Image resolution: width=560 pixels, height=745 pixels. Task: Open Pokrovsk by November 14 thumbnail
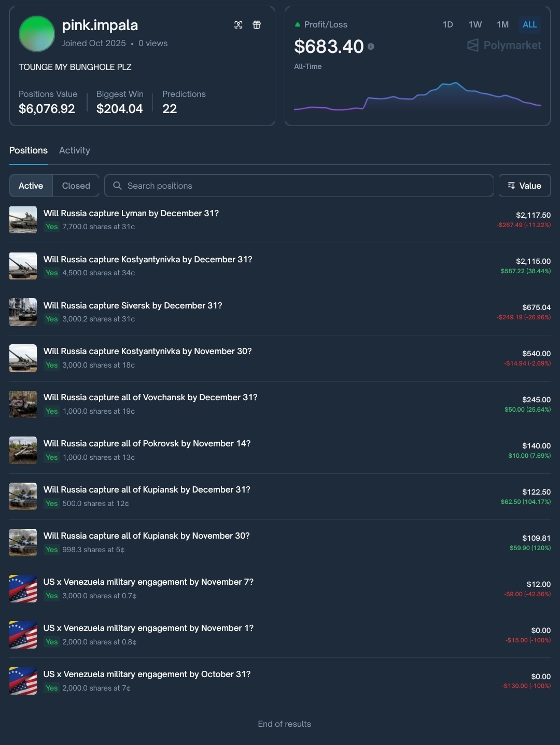23,451
